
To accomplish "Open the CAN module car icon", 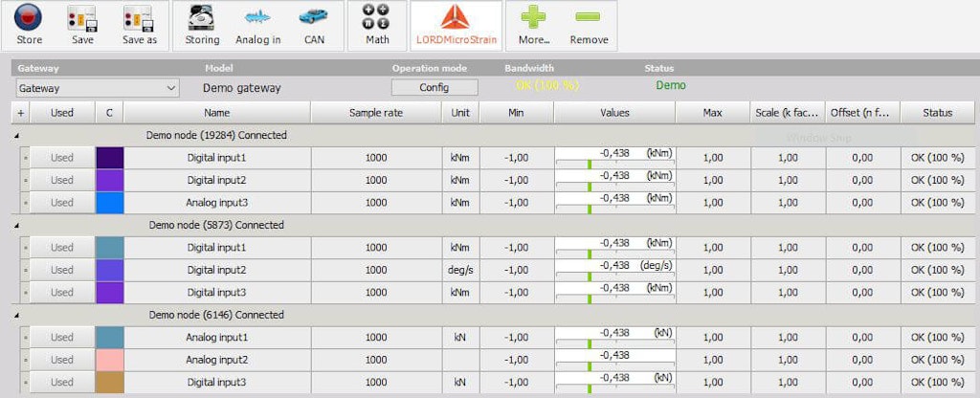I will pos(314,17).
